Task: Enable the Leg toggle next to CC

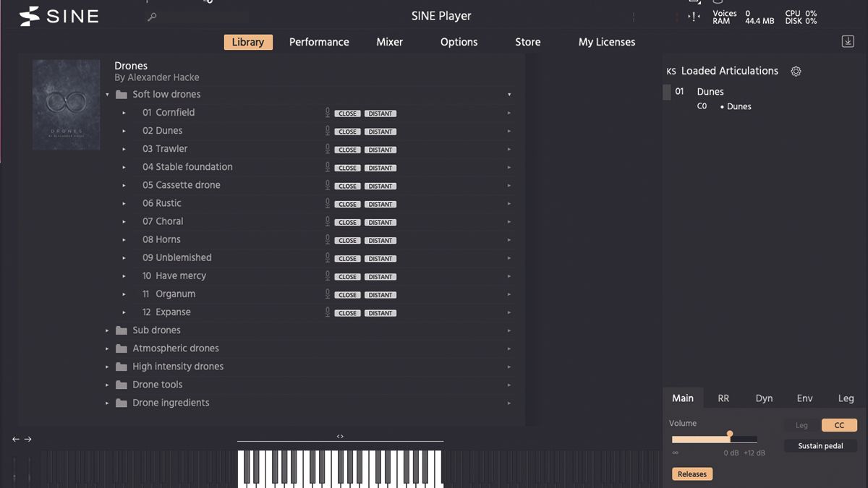Action: click(x=801, y=425)
